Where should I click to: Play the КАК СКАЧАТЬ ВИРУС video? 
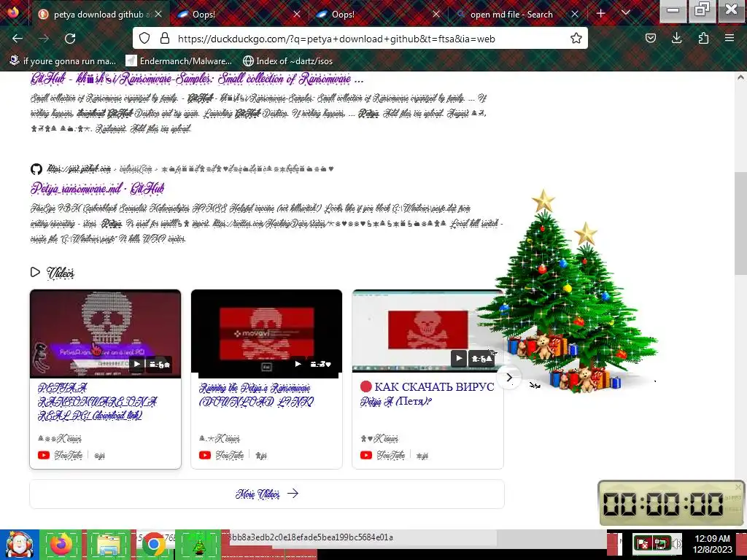459,359
